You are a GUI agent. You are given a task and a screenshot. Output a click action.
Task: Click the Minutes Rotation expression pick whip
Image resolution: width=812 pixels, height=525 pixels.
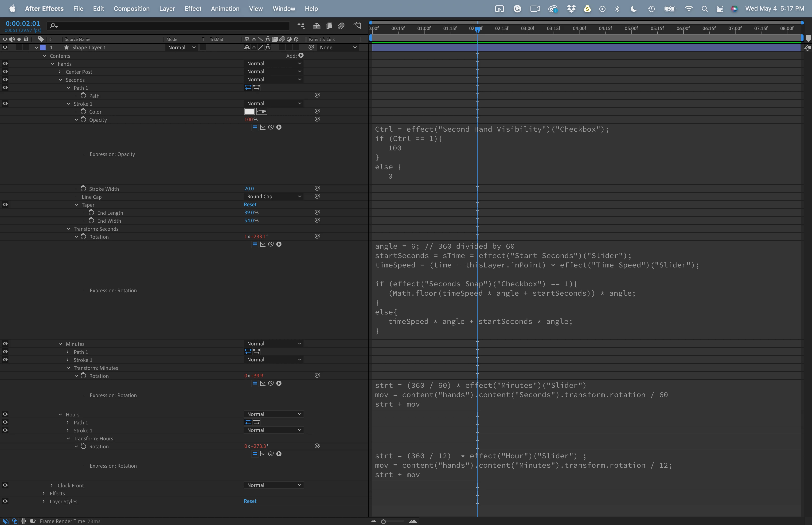coord(271,383)
